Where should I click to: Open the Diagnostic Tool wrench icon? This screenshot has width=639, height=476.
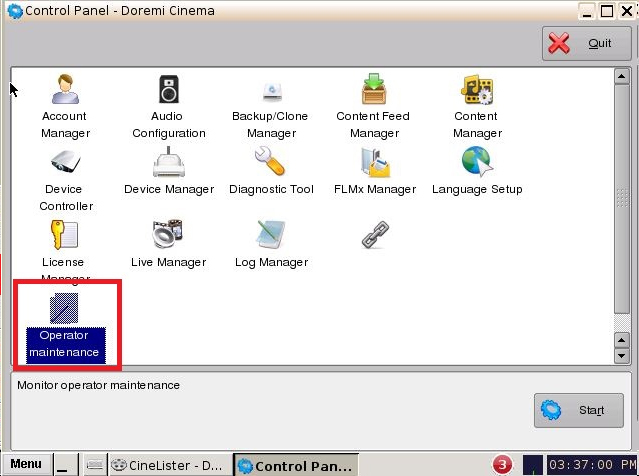point(269,161)
